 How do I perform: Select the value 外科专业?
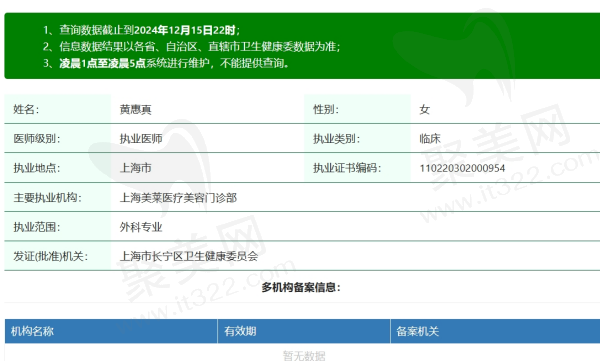(x=141, y=227)
